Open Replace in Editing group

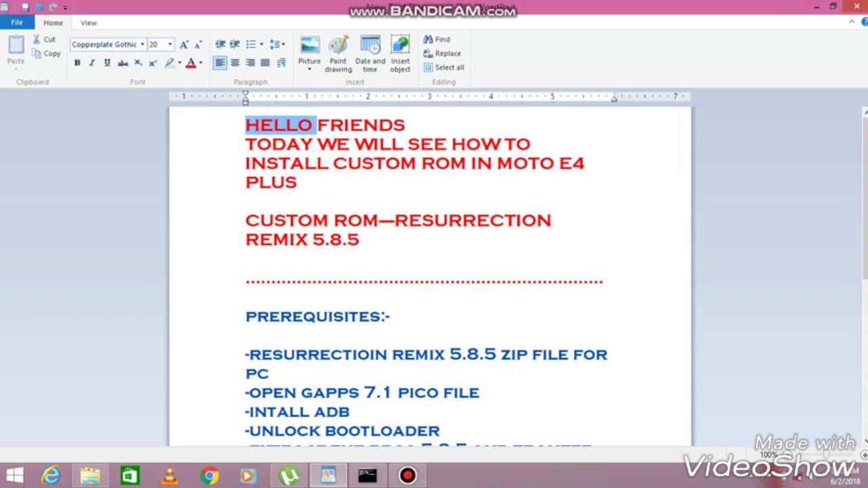coord(442,54)
